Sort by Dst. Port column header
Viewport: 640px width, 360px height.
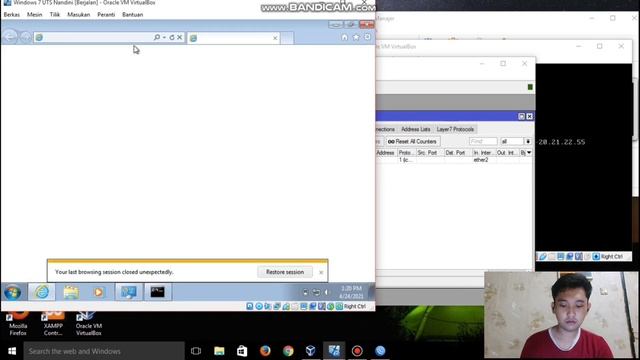(x=458, y=153)
